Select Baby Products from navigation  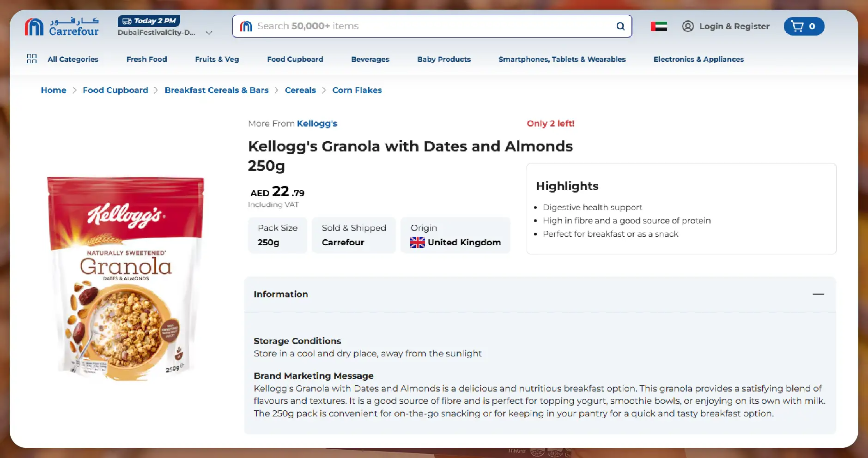pyautogui.click(x=443, y=59)
